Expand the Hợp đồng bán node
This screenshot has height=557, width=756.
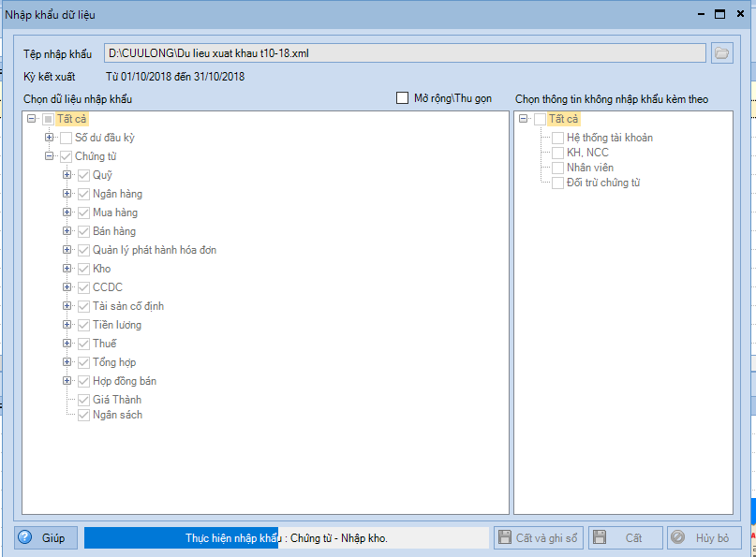tap(67, 381)
